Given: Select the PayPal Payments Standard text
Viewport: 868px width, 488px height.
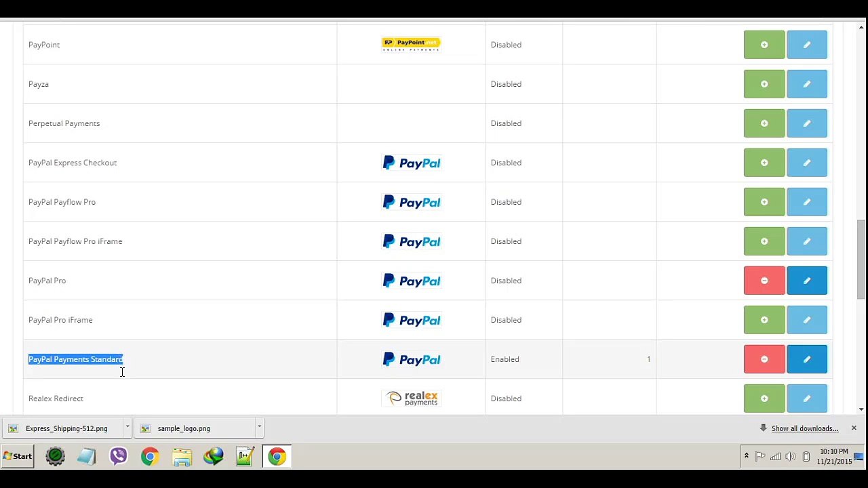Looking at the screenshot, I should click(75, 359).
